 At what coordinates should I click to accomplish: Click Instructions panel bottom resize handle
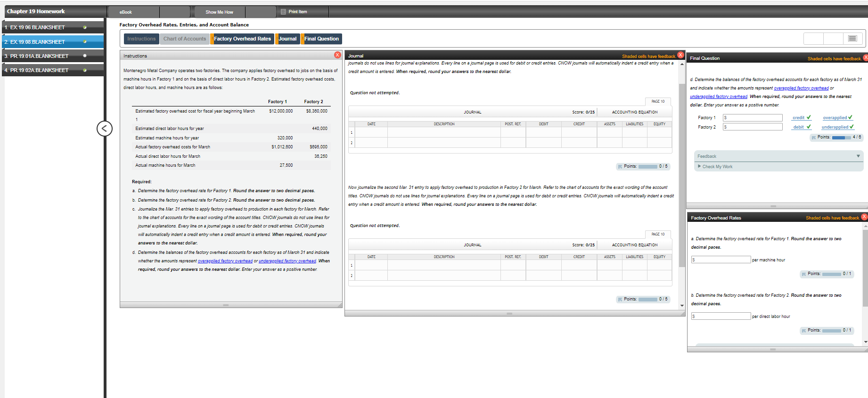tap(226, 305)
